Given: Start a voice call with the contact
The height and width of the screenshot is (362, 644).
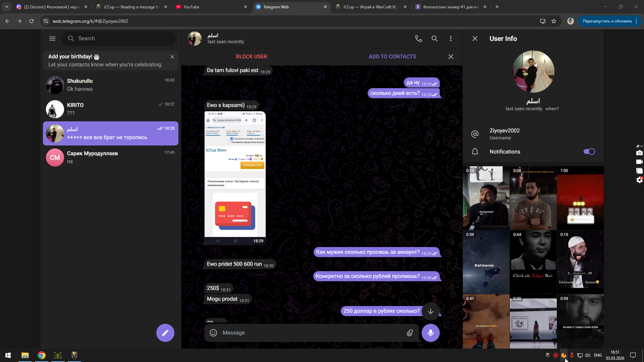Looking at the screenshot, I should pyautogui.click(x=418, y=39).
